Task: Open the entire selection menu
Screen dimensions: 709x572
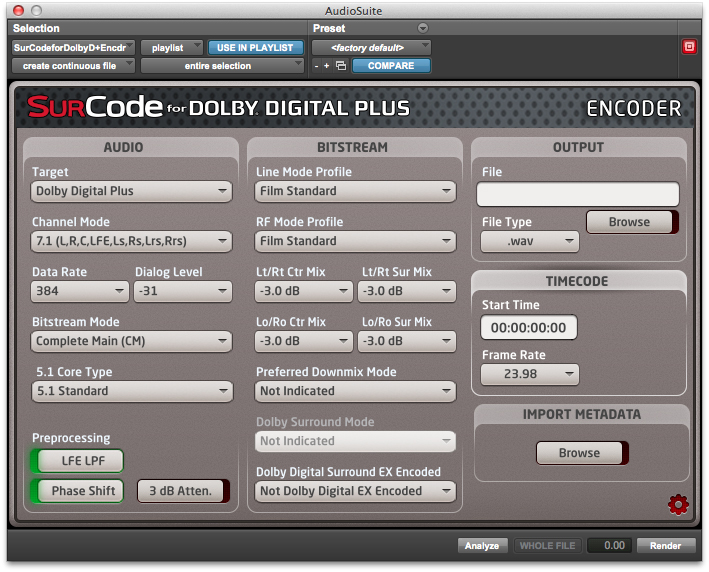Action: (222, 66)
